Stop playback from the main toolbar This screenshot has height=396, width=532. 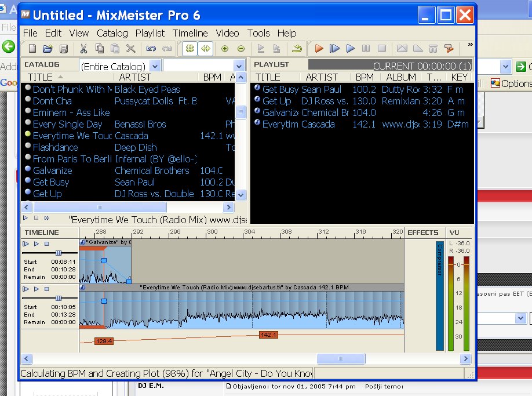coord(382,49)
